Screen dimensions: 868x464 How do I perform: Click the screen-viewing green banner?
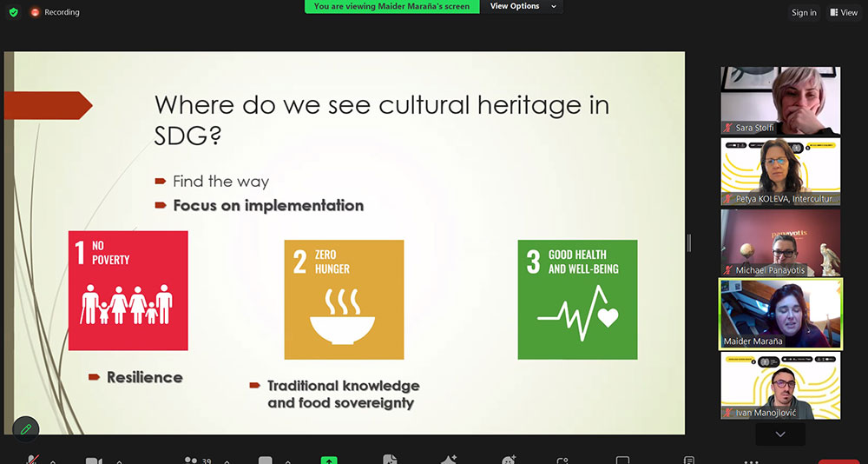click(391, 6)
